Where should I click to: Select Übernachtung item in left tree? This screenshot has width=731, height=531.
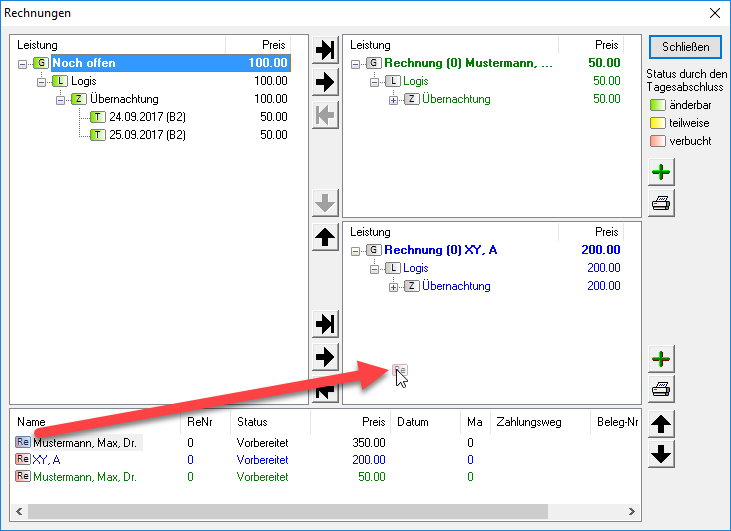124,99
